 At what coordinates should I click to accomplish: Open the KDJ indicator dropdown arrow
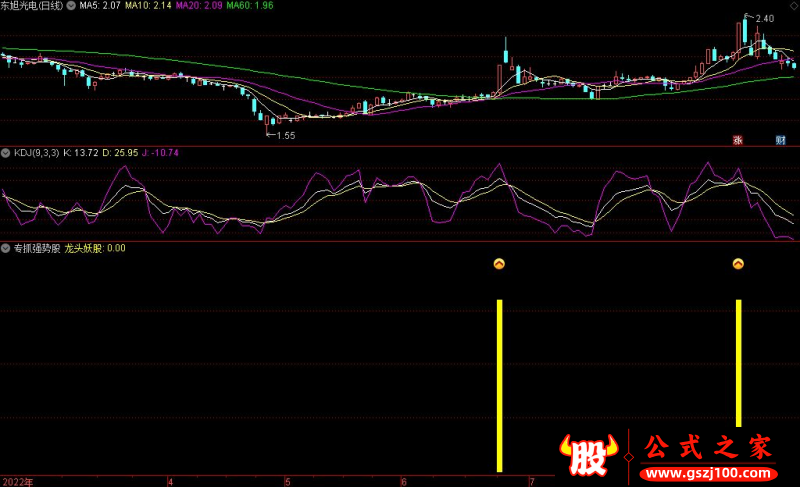click(x=6, y=153)
